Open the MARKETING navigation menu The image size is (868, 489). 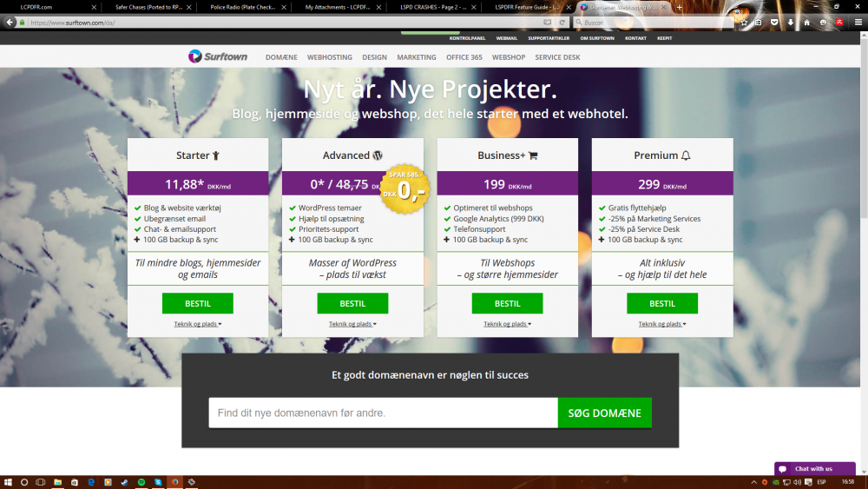417,57
